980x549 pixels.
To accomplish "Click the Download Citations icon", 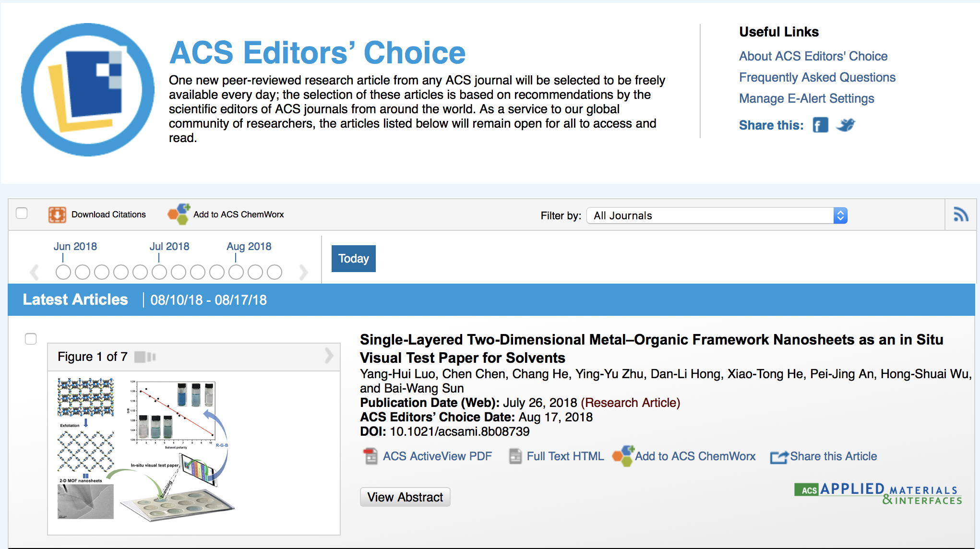I will [57, 215].
